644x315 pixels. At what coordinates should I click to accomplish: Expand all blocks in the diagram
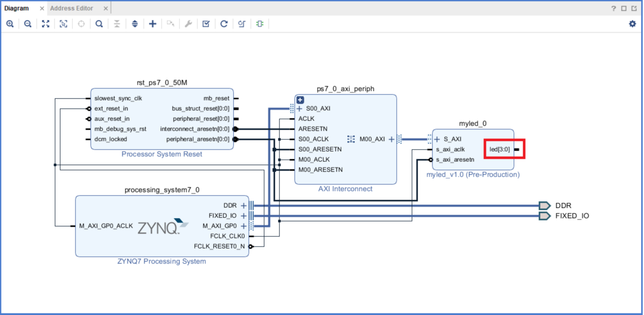point(135,24)
